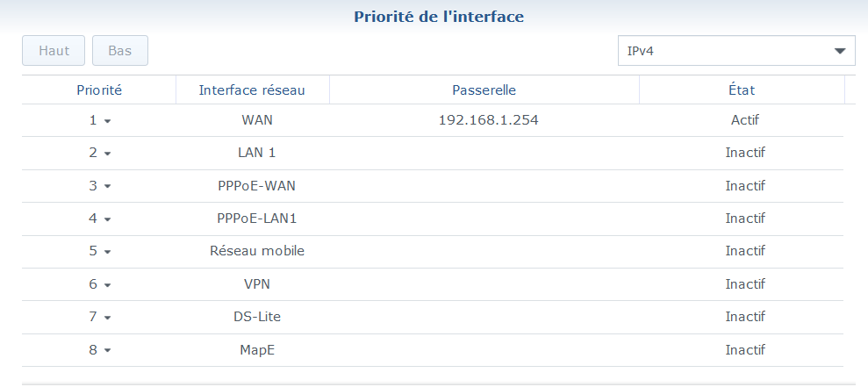868x387 pixels.
Task: Open priority 4 arrow for PPPoE-LAN1
Action: point(107,219)
